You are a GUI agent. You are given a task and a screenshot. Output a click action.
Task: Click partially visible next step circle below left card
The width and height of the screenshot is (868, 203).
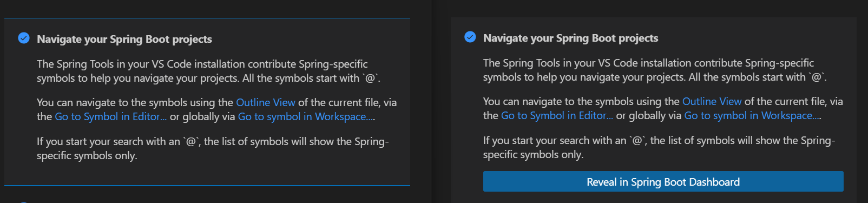coord(24,201)
